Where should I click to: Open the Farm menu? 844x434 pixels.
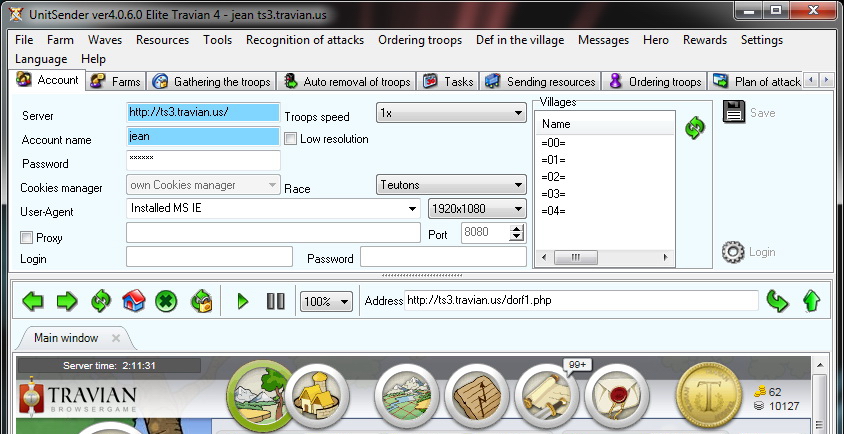click(x=60, y=40)
